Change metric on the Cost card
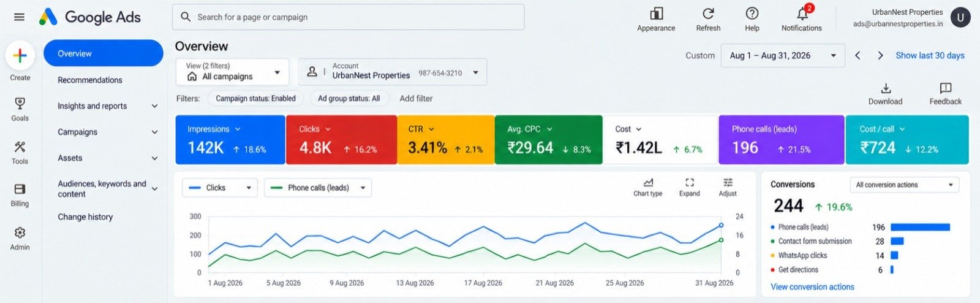 coord(639,129)
